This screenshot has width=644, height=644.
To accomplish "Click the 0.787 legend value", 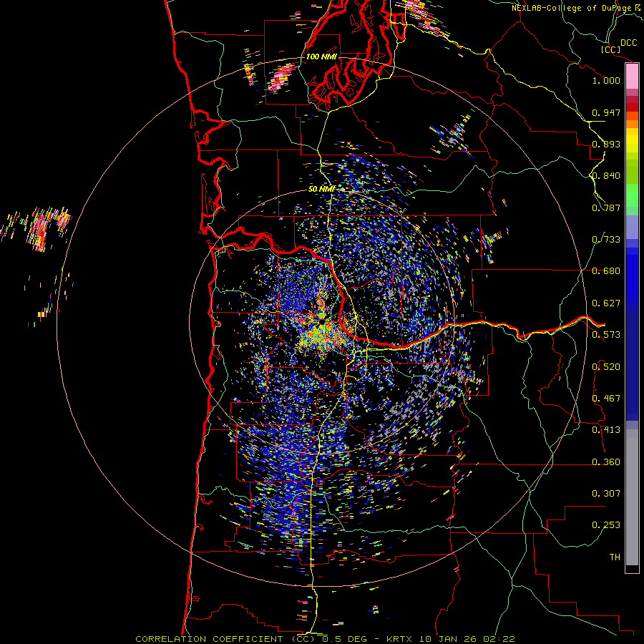I will coord(606,208).
